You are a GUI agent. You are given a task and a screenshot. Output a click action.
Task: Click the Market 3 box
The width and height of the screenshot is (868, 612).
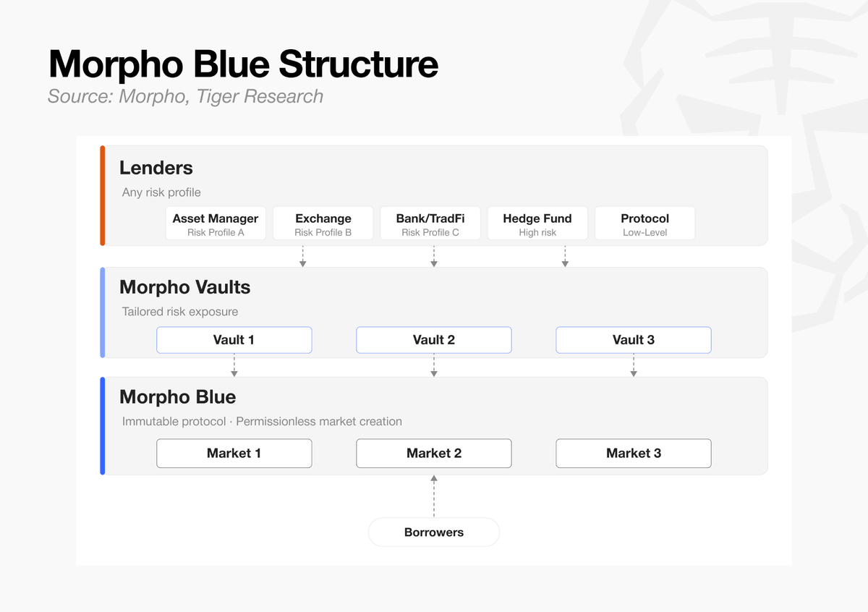pyautogui.click(x=634, y=454)
